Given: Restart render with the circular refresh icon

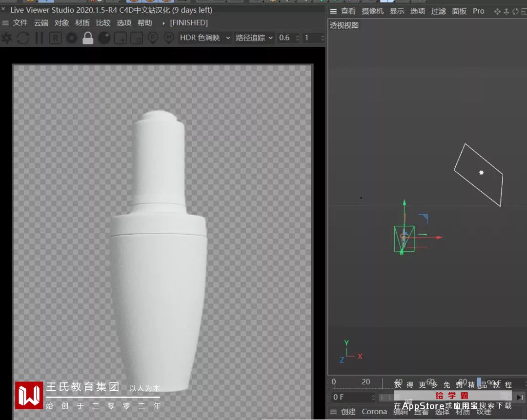Looking at the screenshot, I should 23,38.
